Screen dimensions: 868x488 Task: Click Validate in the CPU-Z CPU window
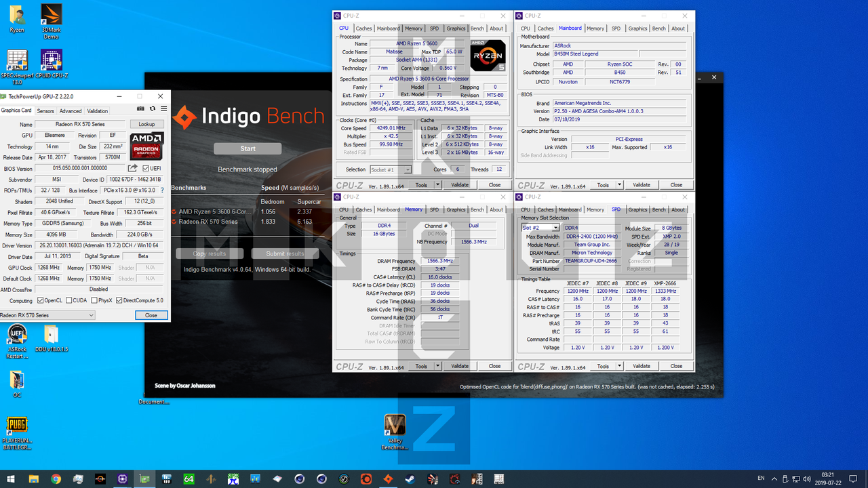(460, 184)
